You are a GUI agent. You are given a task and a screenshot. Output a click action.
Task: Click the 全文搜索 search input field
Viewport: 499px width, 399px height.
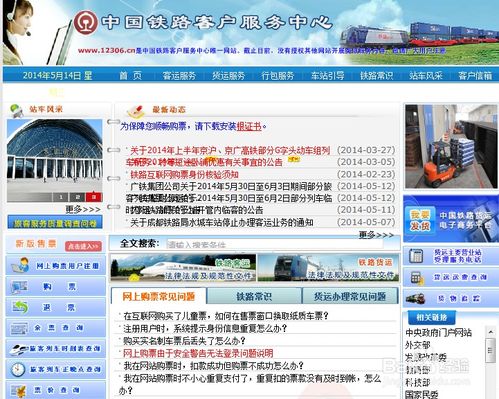click(274, 244)
